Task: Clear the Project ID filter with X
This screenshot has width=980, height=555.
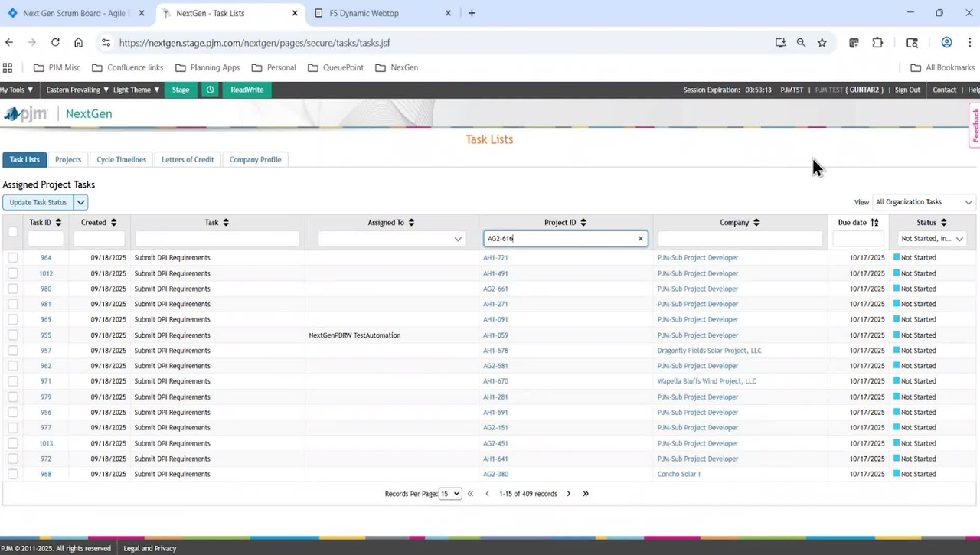Action: (641, 239)
